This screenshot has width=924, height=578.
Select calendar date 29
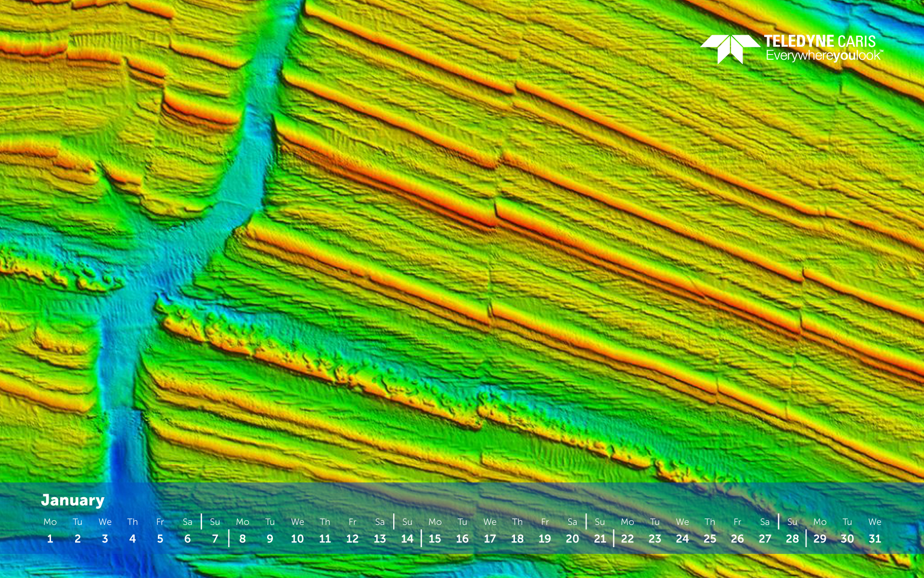820,539
